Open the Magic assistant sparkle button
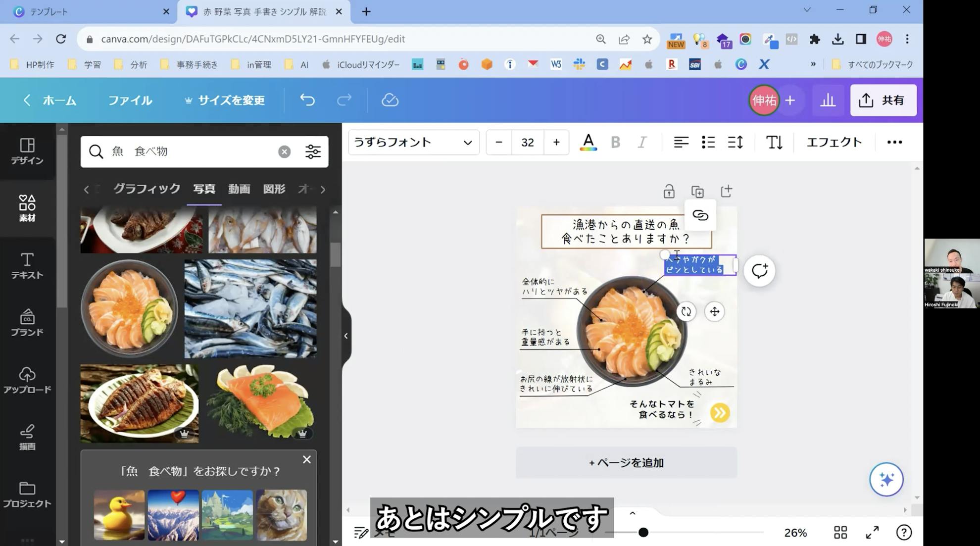 886,479
